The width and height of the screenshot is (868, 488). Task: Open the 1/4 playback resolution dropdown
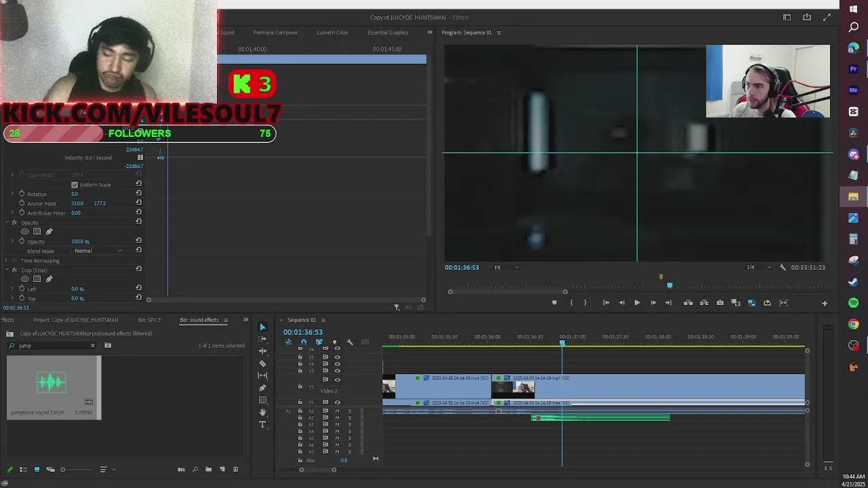(x=758, y=267)
